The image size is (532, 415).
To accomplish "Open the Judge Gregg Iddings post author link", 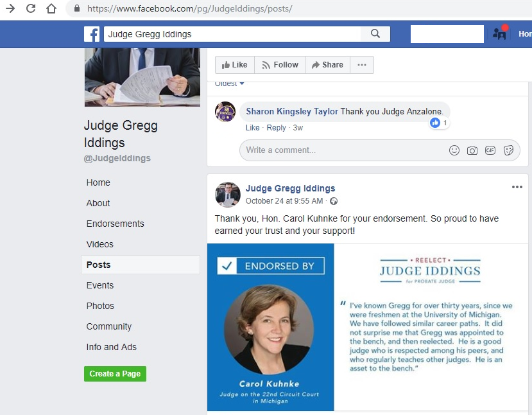I will point(290,188).
